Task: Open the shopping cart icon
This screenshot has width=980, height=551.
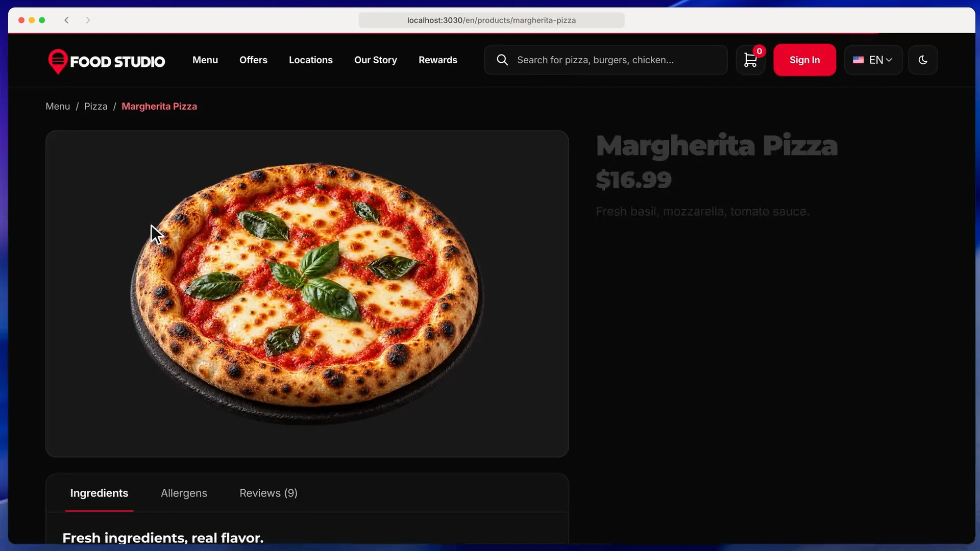Action: [x=750, y=60]
